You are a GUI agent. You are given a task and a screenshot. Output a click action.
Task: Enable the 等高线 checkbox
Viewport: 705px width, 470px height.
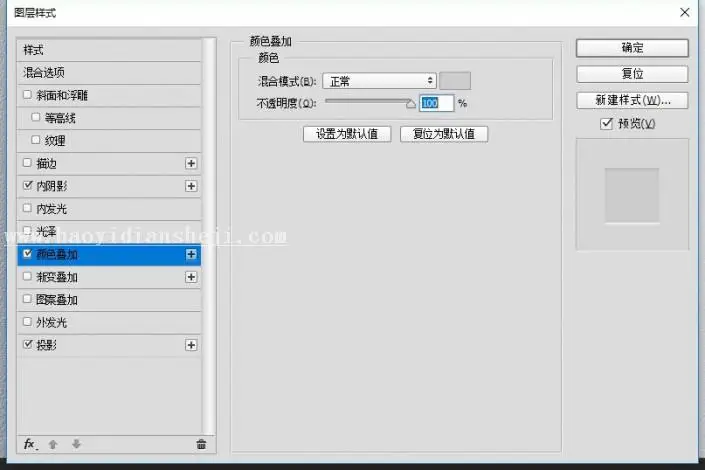[36, 117]
